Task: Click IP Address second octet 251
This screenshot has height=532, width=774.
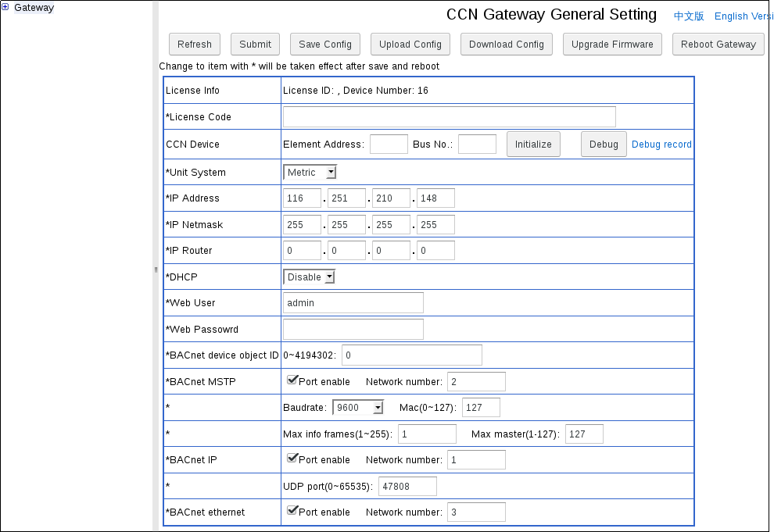Action: tap(346, 198)
